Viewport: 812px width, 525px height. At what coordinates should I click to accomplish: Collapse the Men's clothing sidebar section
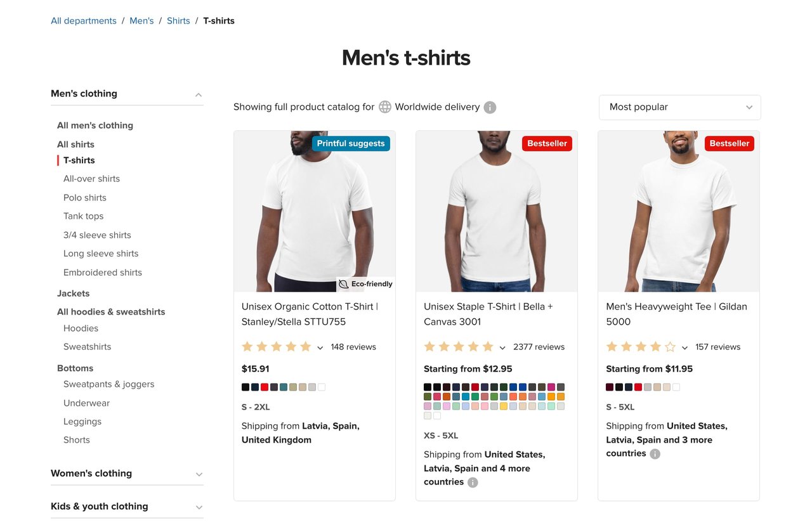click(x=198, y=93)
